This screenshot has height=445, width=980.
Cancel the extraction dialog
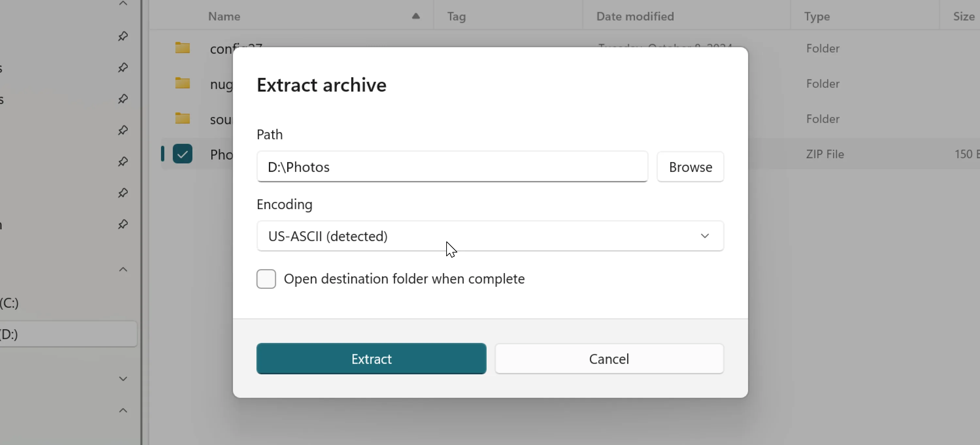pos(609,358)
